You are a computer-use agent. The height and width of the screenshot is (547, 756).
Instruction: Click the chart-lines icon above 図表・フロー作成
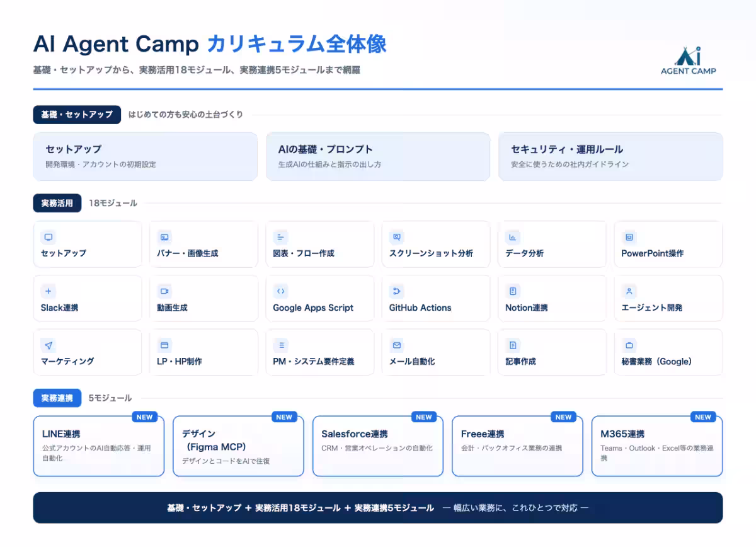point(280,237)
